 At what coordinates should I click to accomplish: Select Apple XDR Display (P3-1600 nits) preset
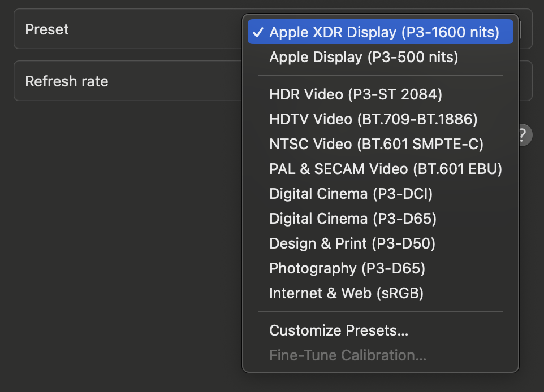tap(380, 32)
